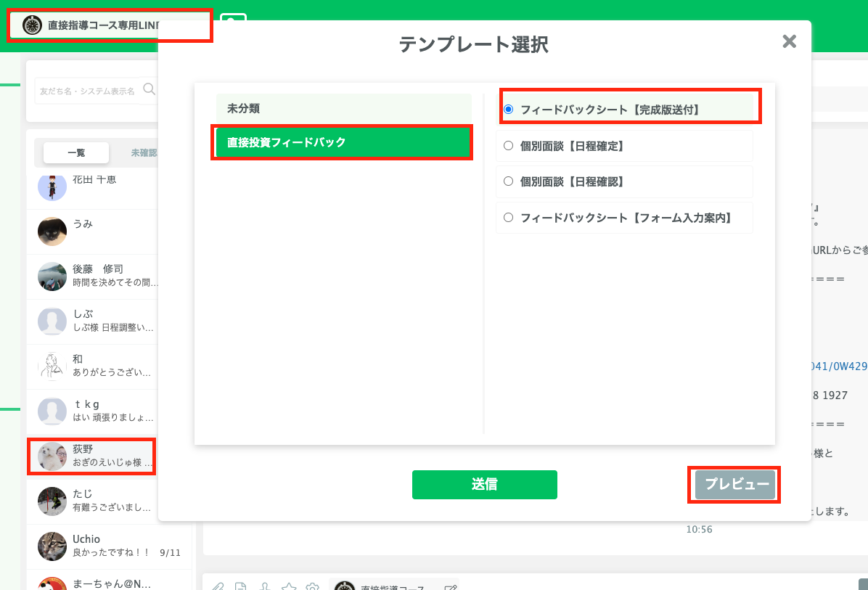Open the gear settings icon in chat toolbar
Image resolution: width=868 pixels, height=590 pixels.
click(x=312, y=586)
